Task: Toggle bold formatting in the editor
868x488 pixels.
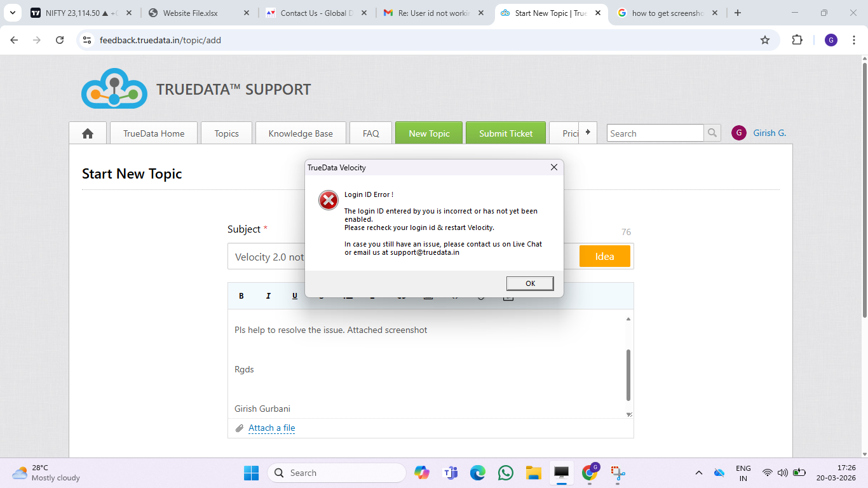Action: [241, 296]
